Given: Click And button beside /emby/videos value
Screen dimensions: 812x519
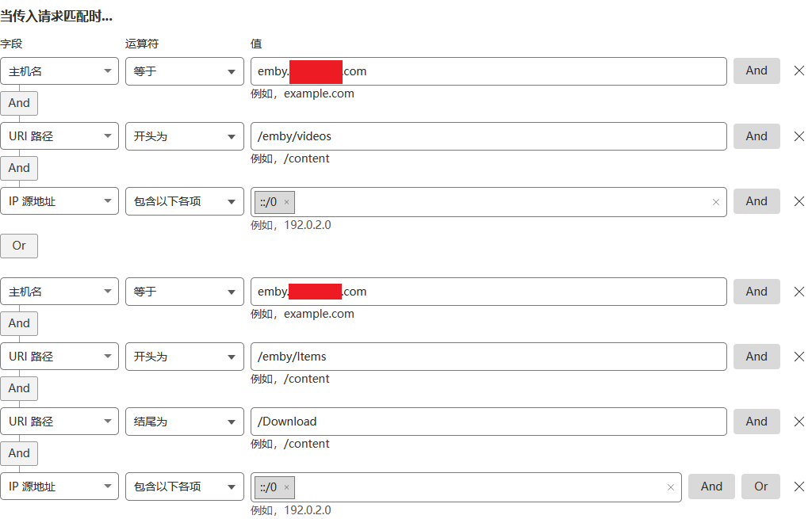Looking at the screenshot, I should click(x=756, y=136).
